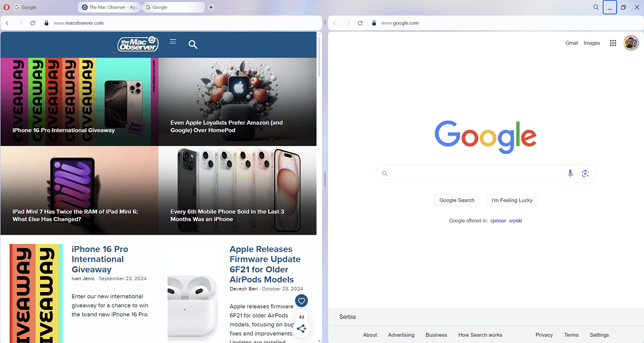Open the Privacy link in Google's footer

pyautogui.click(x=544, y=334)
